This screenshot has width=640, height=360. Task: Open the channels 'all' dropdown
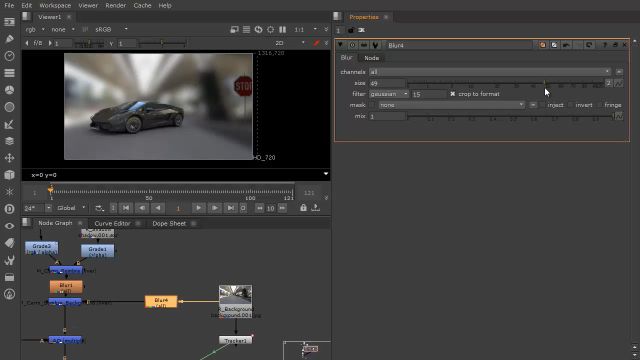pyautogui.click(x=490, y=72)
